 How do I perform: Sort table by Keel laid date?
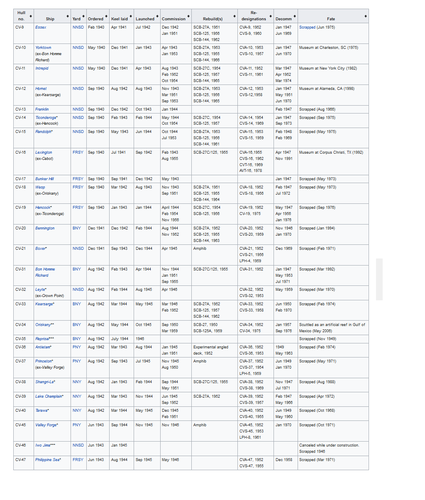coord(131,16)
